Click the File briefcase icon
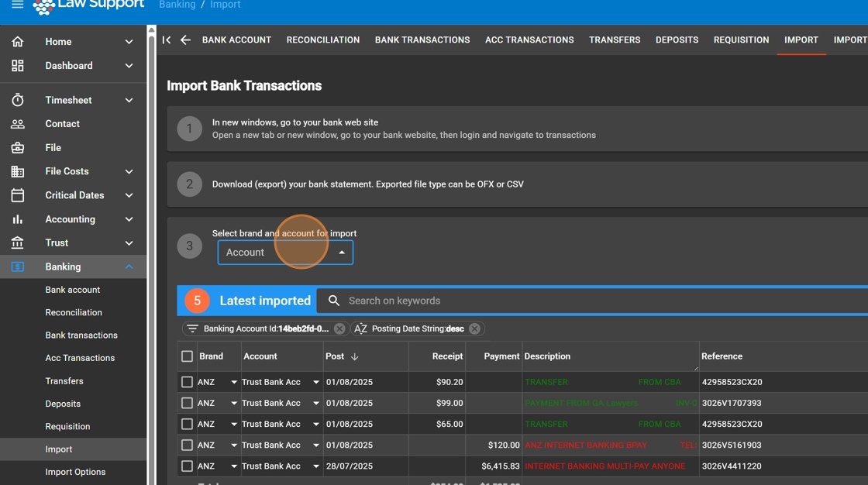The image size is (868, 485). 18,148
